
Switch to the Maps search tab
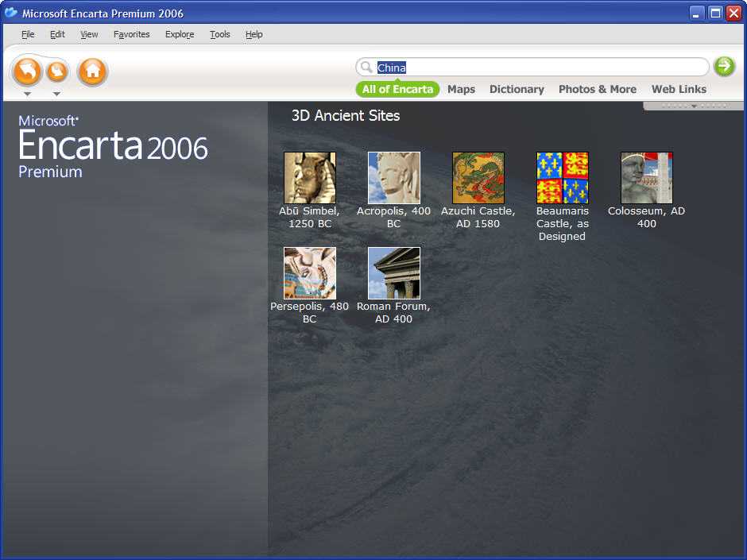click(461, 89)
